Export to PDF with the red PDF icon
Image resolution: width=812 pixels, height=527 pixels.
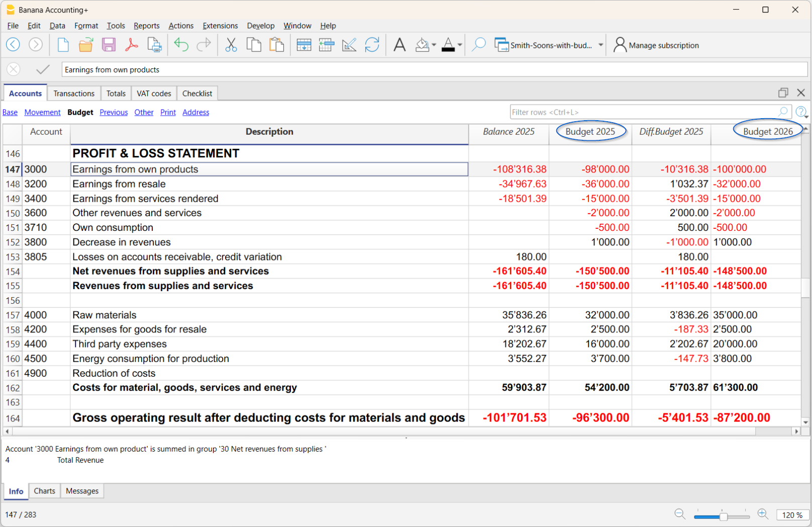pyautogui.click(x=132, y=45)
